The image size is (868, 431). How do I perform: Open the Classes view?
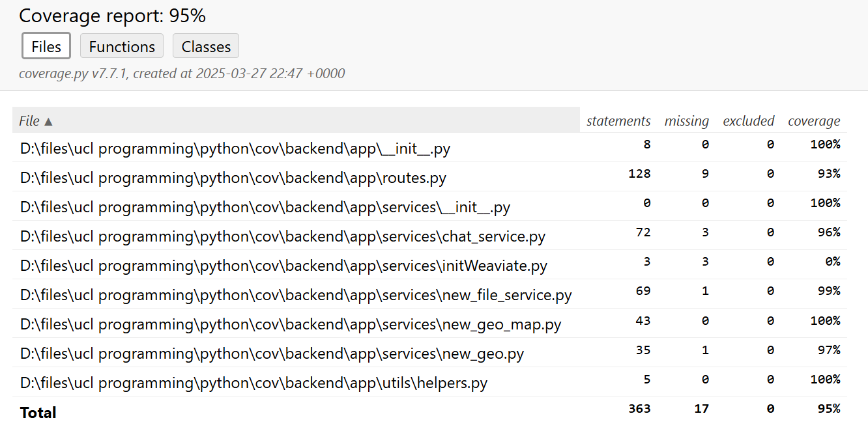pos(206,46)
